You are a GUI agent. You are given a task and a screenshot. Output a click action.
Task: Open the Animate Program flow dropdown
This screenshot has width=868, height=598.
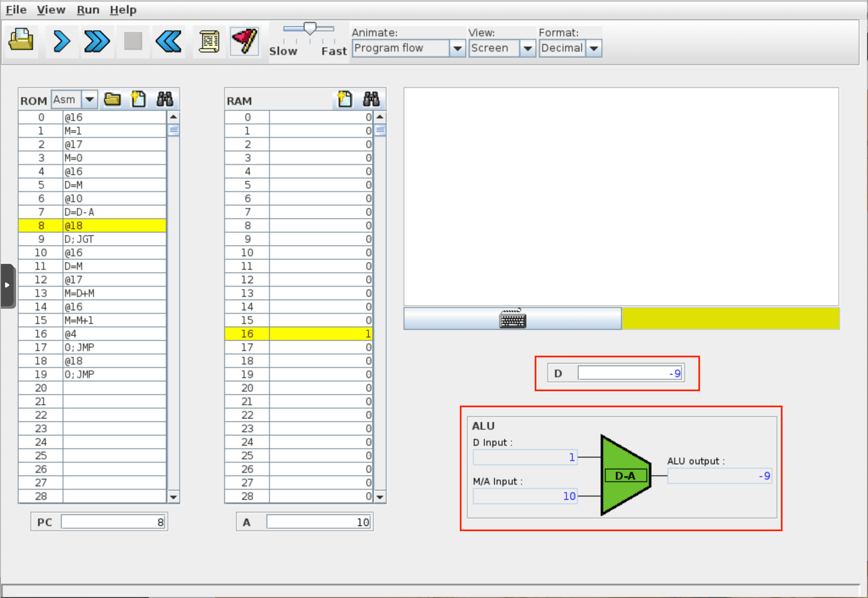point(457,48)
